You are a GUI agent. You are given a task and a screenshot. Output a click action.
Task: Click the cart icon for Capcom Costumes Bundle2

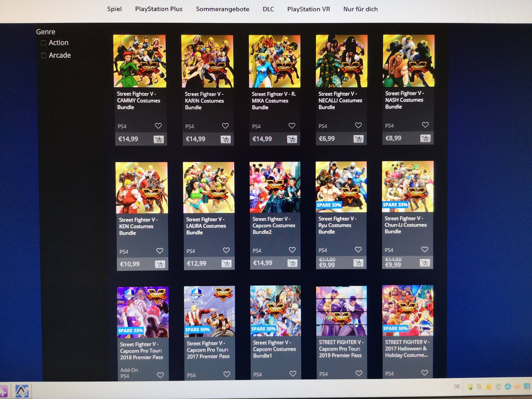tap(292, 263)
